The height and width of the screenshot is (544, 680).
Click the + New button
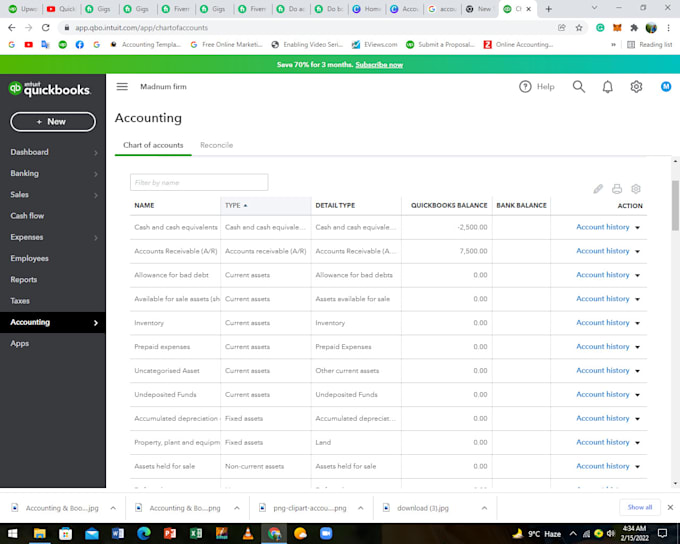point(53,121)
